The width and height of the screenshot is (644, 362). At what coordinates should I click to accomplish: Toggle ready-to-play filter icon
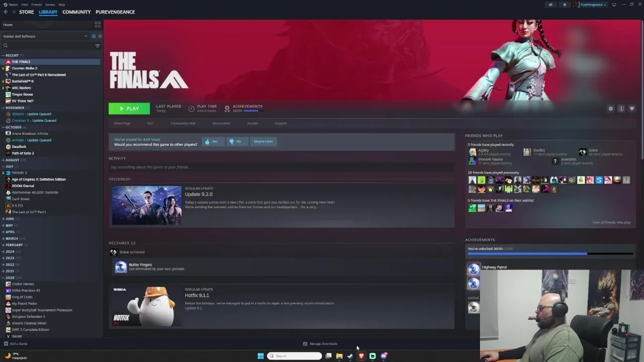point(100,36)
